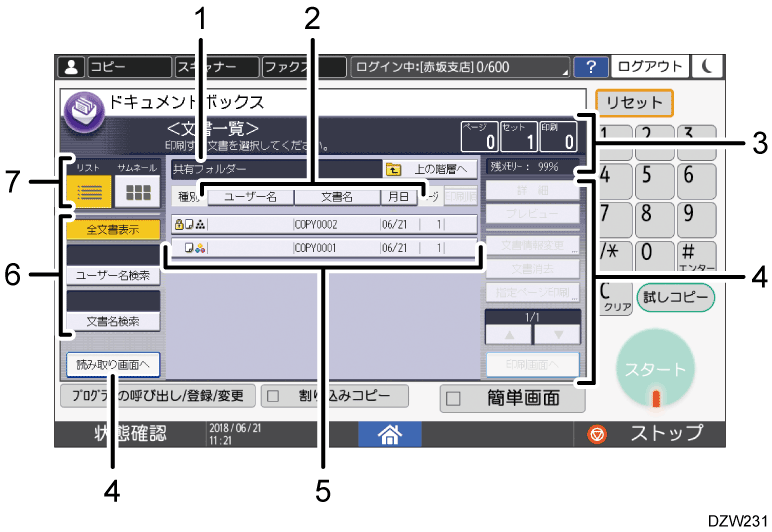This screenshot has width=772, height=532.
Task: Switch to list view display
Action: pyautogui.click(x=85, y=193)
